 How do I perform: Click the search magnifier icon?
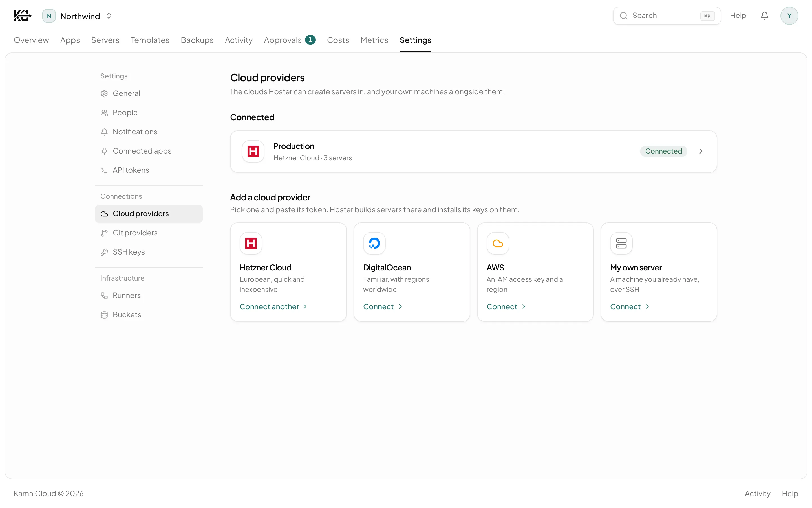[x=623, y=16]
